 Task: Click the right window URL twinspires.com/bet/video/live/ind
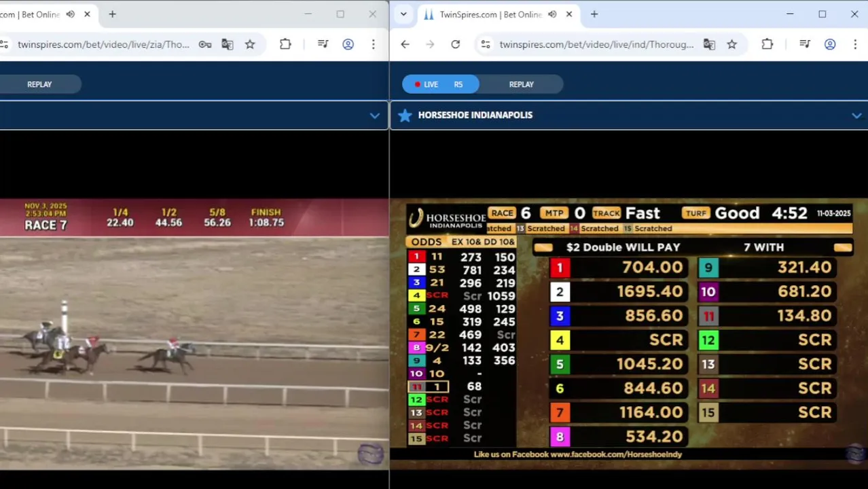(596, 44)
